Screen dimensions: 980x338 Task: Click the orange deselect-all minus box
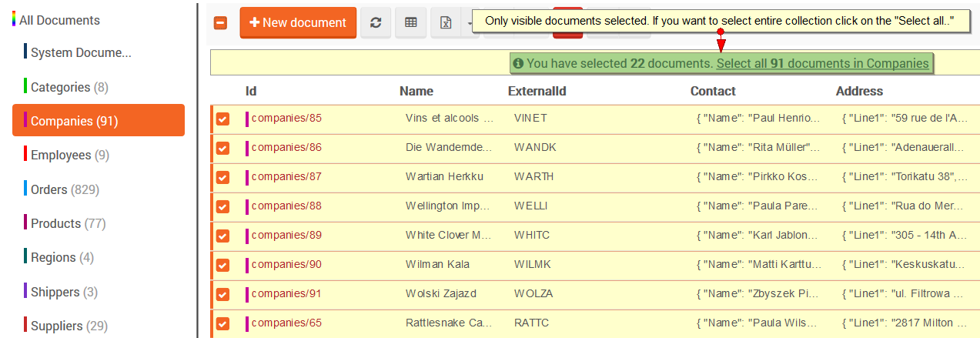pos(220,23)
